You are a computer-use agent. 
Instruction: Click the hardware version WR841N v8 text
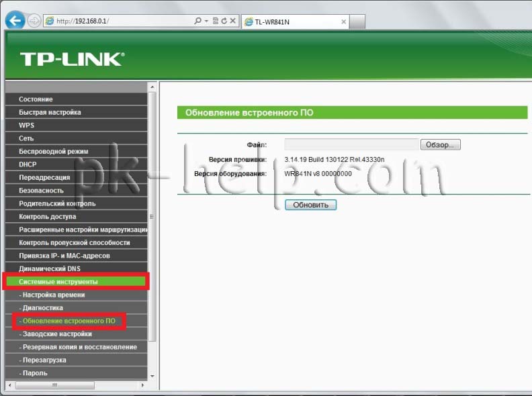tap(318, 174)
